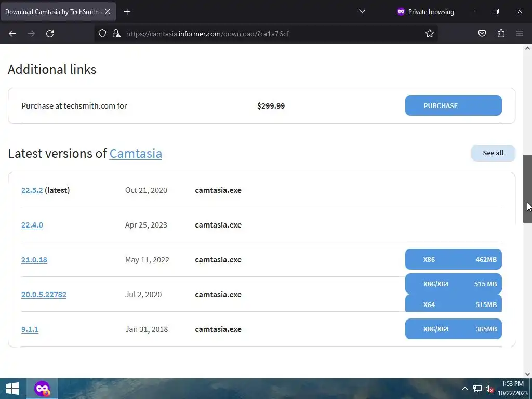Open version 9.1.1 link
Image resolution: width=532 pixels, height=399 pixels.
[30, 329]
